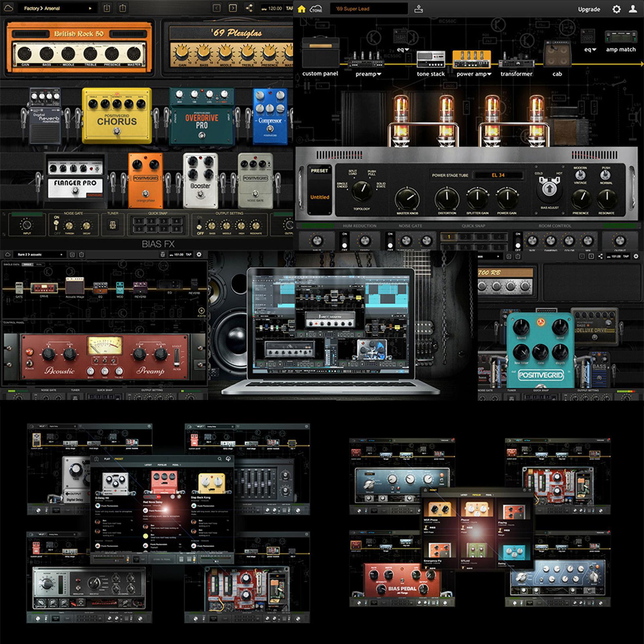The height and width of the screenshot is (644, 644).
Task: Open the eq dropdown near amp match
Action: [x=591, y=49]
